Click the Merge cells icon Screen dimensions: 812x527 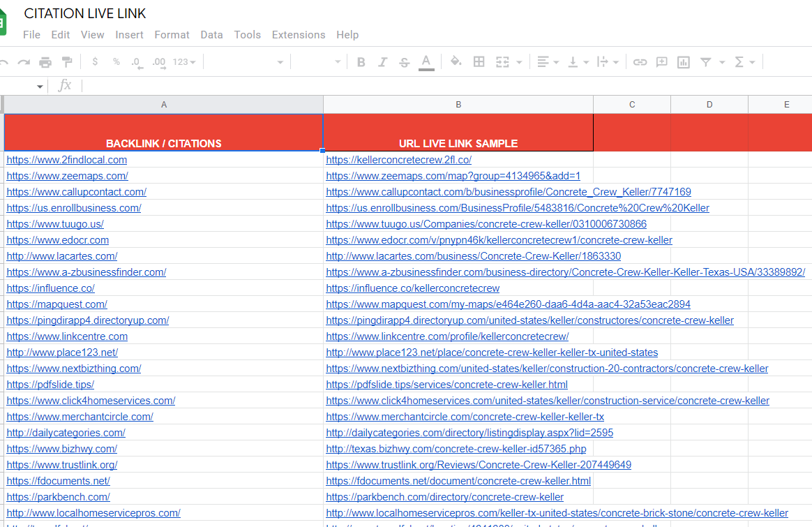[502, 62]
